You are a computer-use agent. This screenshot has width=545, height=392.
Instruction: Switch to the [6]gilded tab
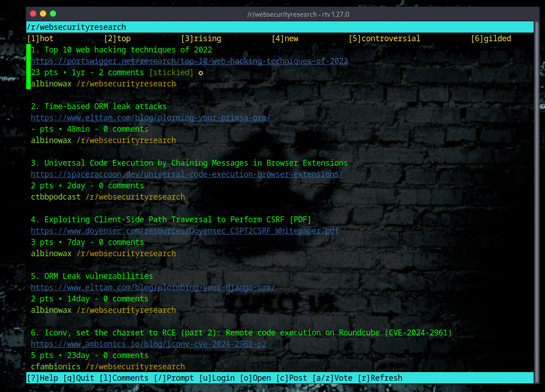tap(491, 38)
